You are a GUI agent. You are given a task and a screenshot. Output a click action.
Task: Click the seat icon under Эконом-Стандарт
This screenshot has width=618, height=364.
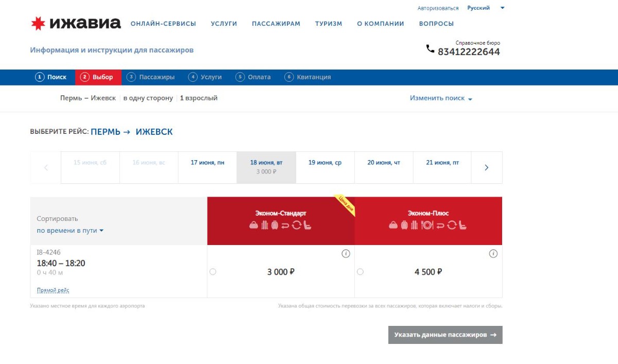307,225
